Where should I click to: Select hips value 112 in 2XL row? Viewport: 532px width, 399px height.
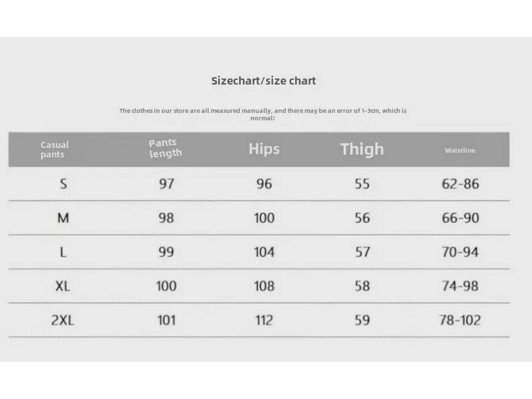pyautogui.click(x=264, y=320)
